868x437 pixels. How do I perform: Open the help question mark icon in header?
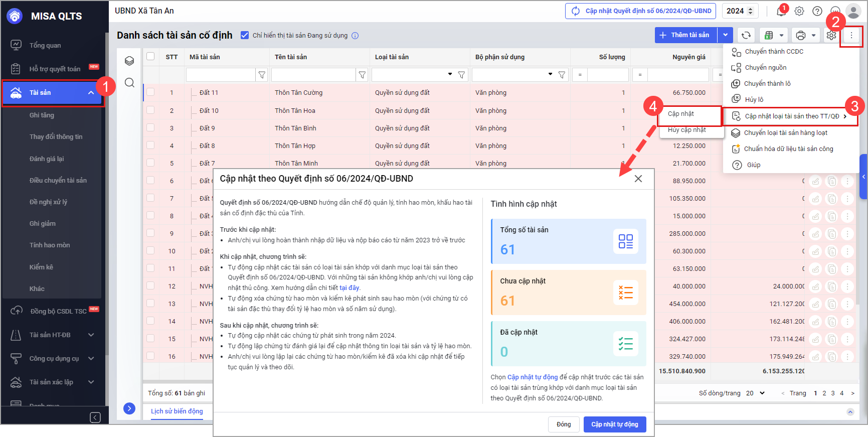click(817, 11)
